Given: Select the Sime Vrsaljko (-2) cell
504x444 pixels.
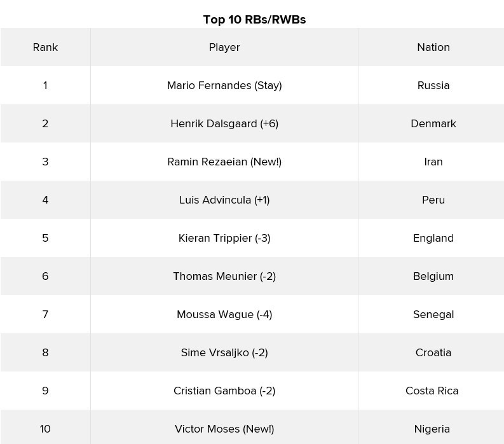Looking at the screenshot, I should pos(224,352).
